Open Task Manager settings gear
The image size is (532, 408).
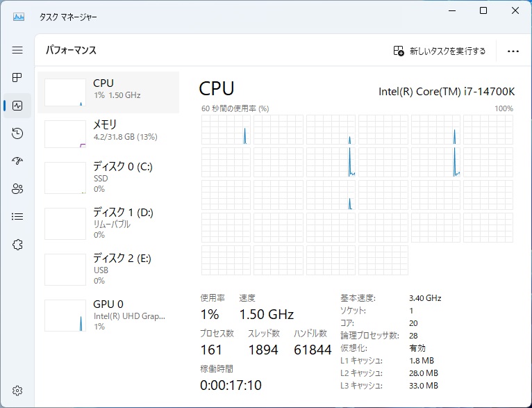click(x=17, y=391)
